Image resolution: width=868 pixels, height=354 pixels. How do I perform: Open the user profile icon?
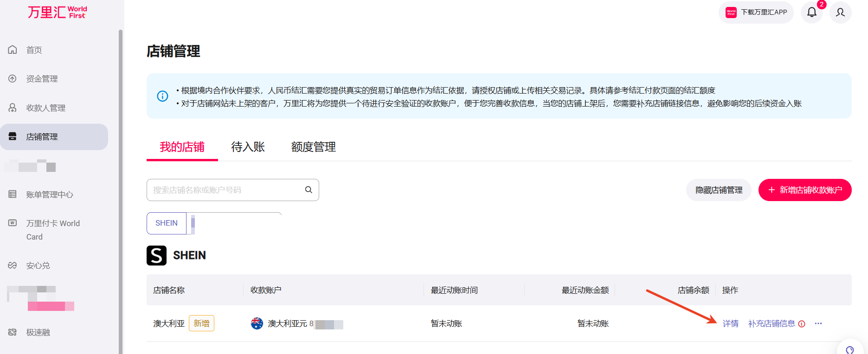coord(840,13)
